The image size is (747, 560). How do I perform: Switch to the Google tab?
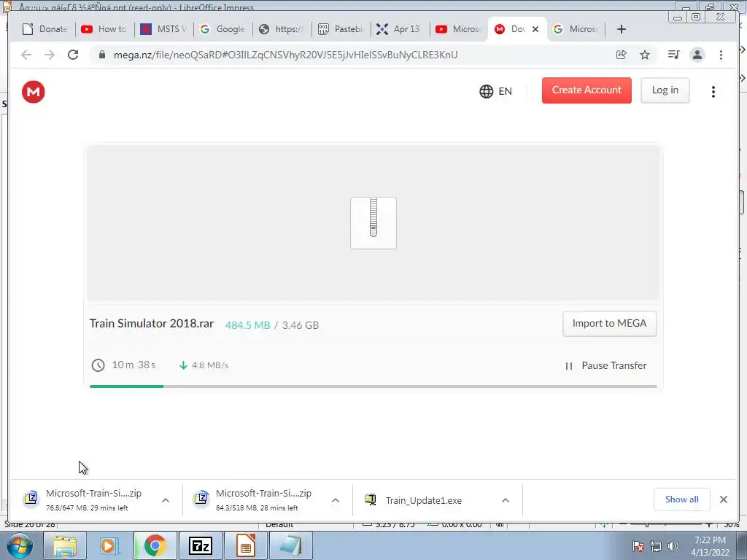point(223,29)
